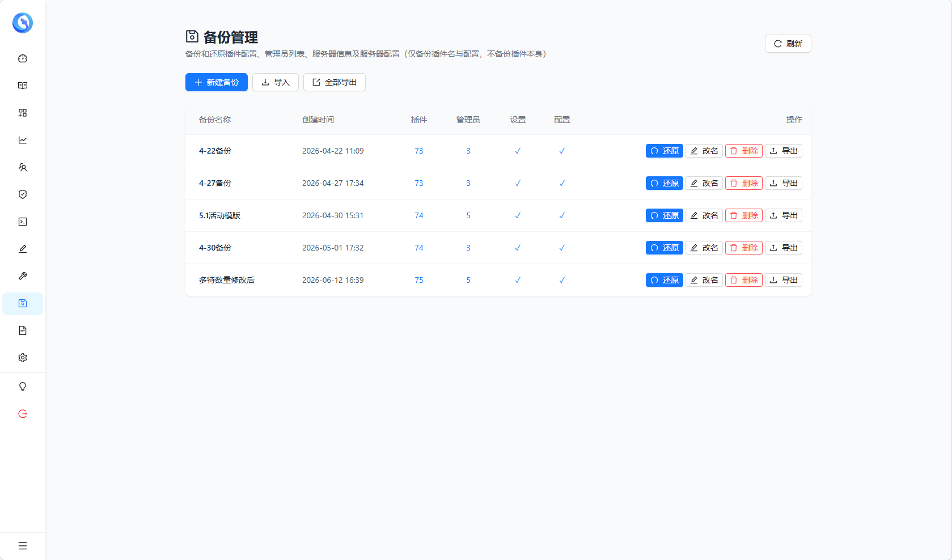Open the wrench tools icon in sidebar
This screenshot has width=952, height=560.
[23, 276]
